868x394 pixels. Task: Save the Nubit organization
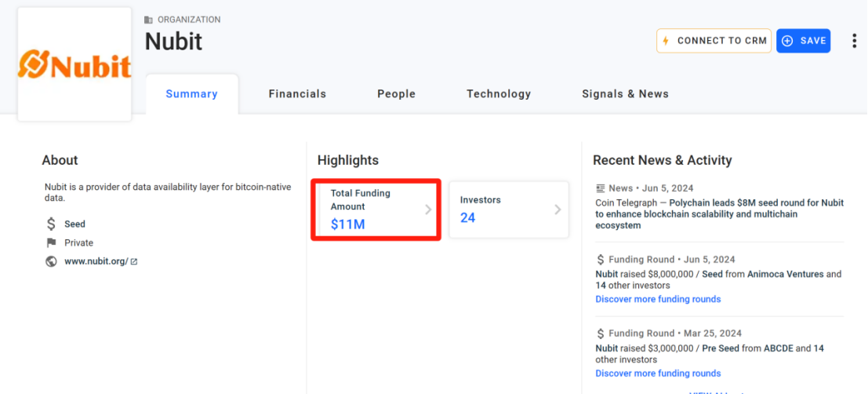click(x=803, y=41)
